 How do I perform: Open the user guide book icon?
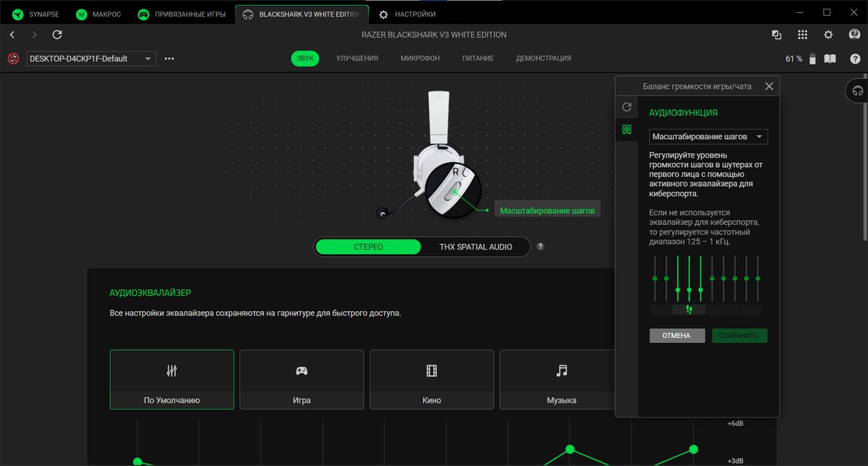[x=830, y=59]
